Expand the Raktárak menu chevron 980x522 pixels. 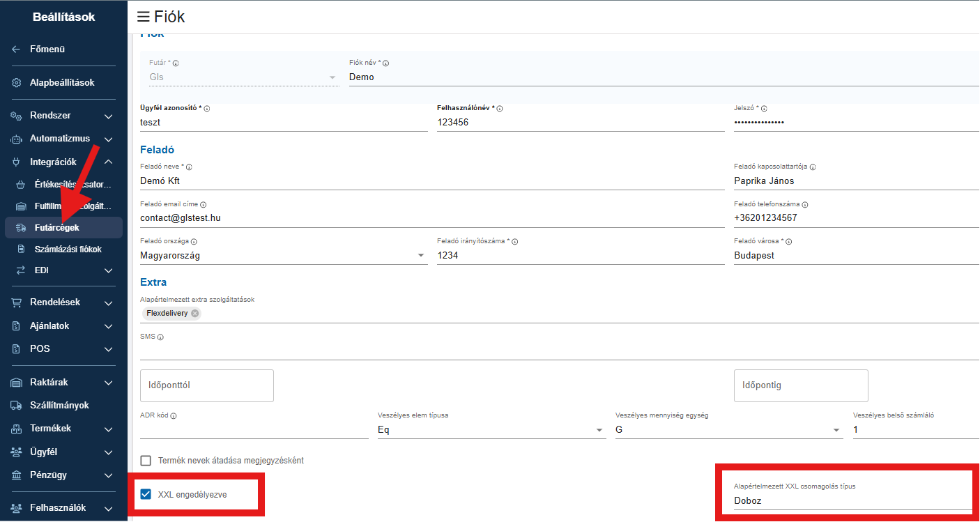109,383
